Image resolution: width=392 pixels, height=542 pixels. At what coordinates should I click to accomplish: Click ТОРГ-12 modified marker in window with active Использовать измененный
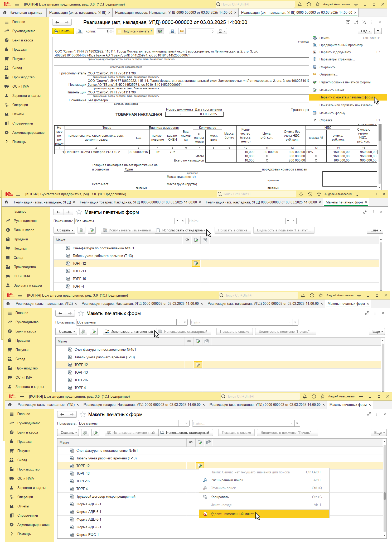(x=198, y=365)
